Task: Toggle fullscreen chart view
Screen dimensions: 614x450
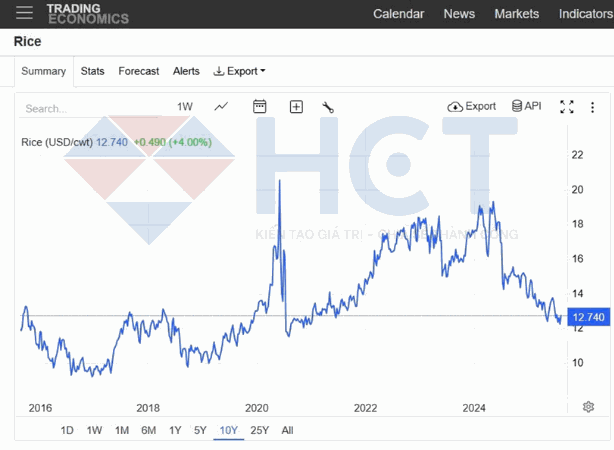Action: pyautogui.click(x=566, y=107)
